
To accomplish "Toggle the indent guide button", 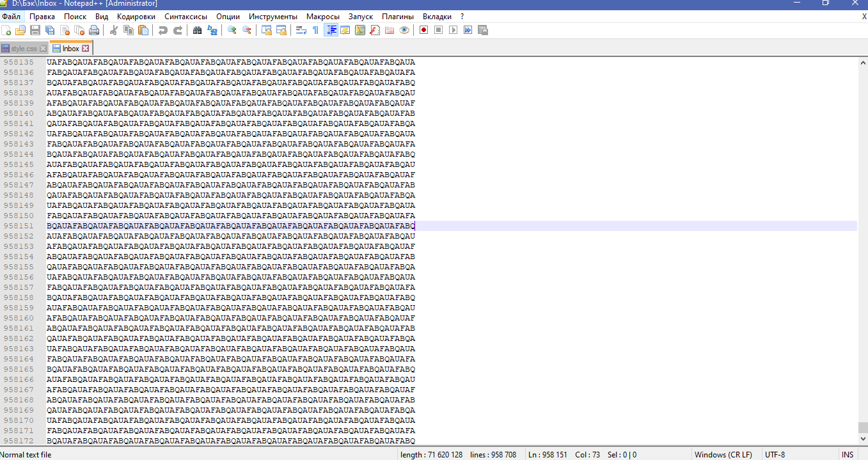I will [331, 30].
